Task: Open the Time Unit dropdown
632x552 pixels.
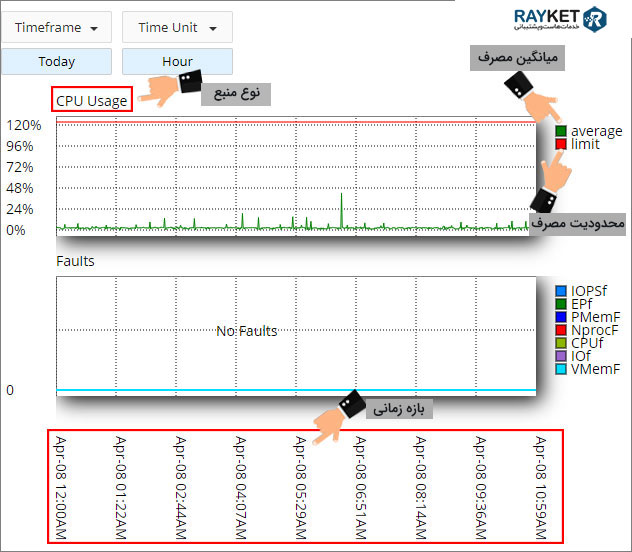Action: click(x=177, y=28)
